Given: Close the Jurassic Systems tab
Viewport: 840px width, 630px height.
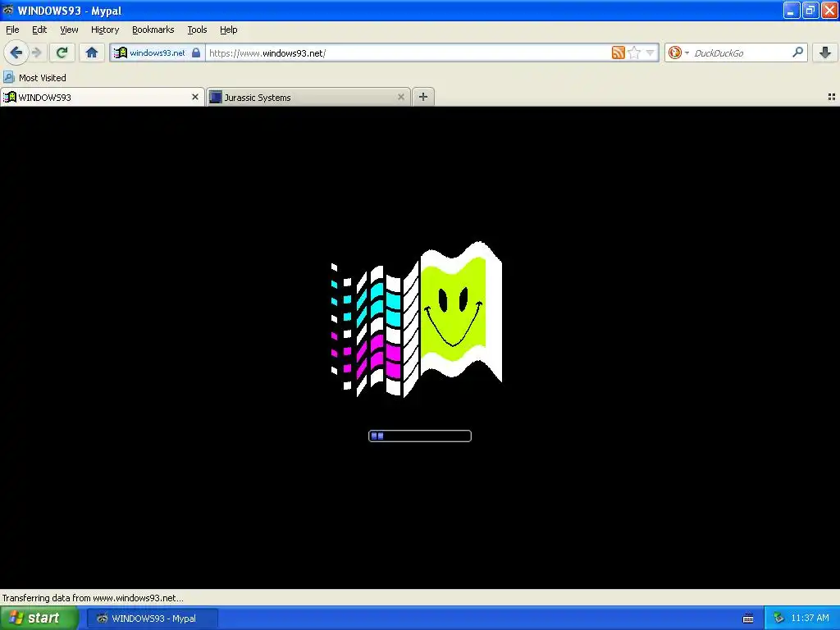Looking at the screenshot, I should 400,97.
